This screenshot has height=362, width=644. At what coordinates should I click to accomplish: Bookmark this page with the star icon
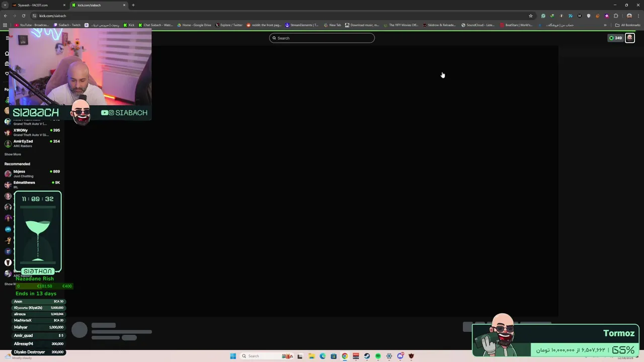(x=530, y=16)
